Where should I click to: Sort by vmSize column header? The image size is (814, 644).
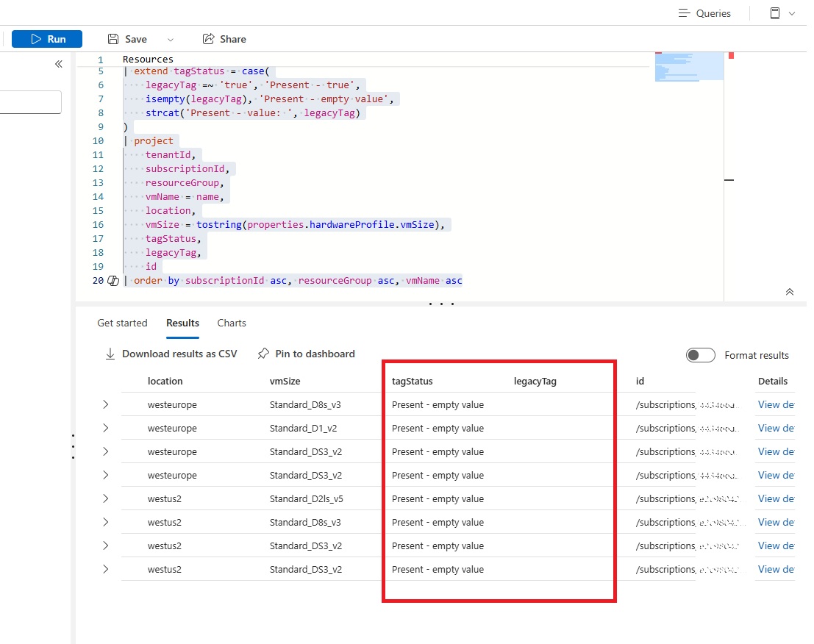point(285,381)
